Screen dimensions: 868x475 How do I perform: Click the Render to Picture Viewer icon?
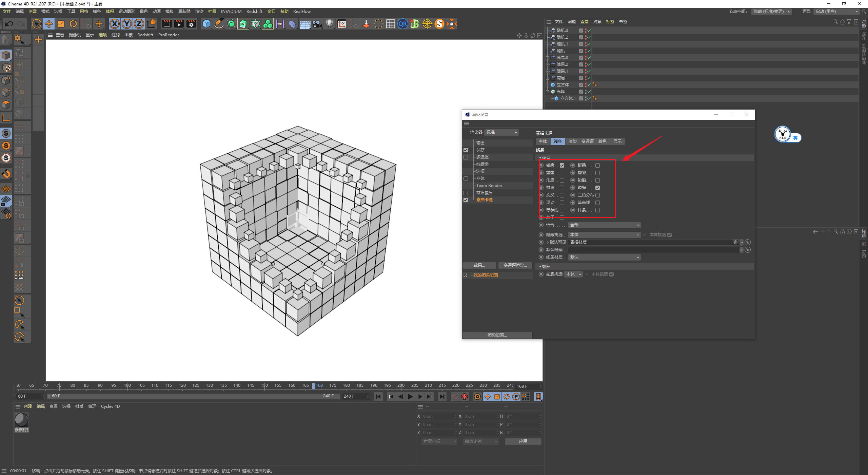pyautogui.click(x=179, y=24)
